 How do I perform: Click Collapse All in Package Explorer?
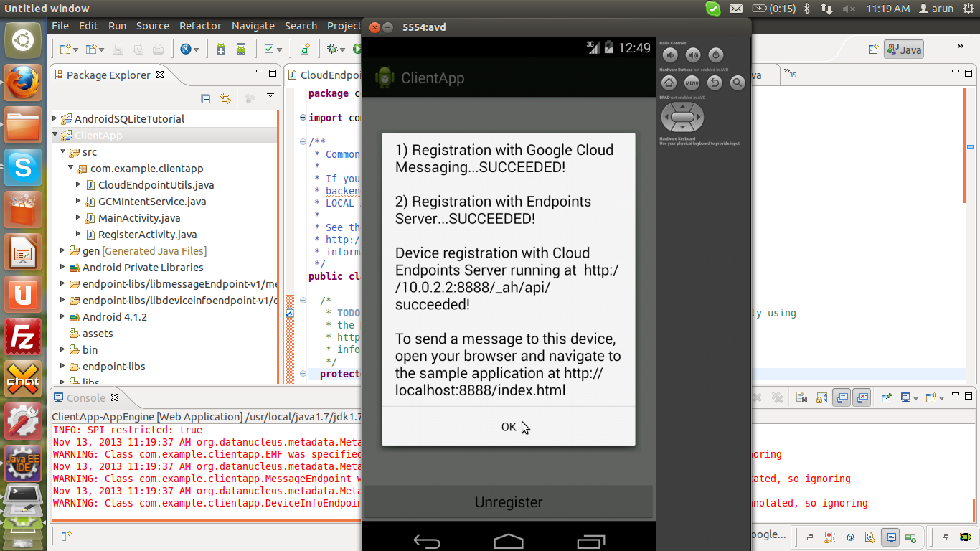pos(205,98)
